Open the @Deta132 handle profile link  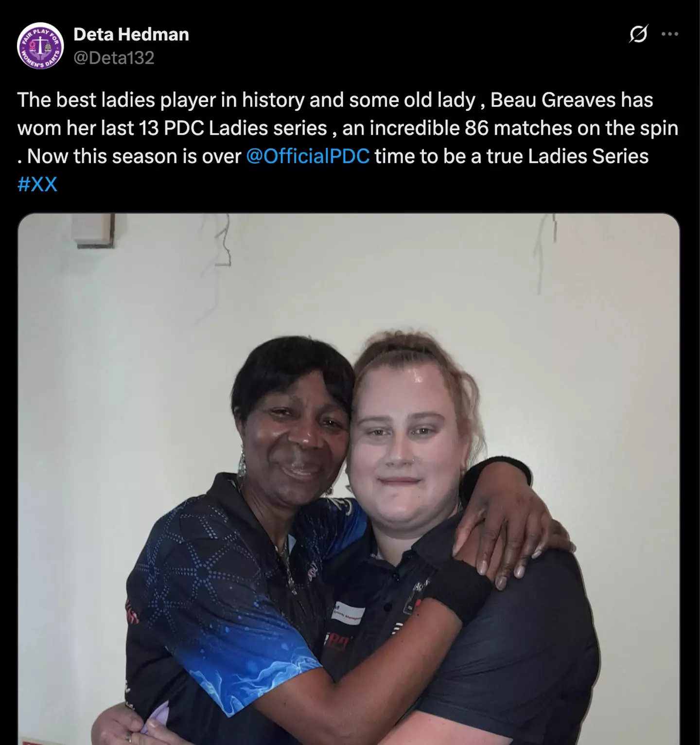tap(114, 58)
